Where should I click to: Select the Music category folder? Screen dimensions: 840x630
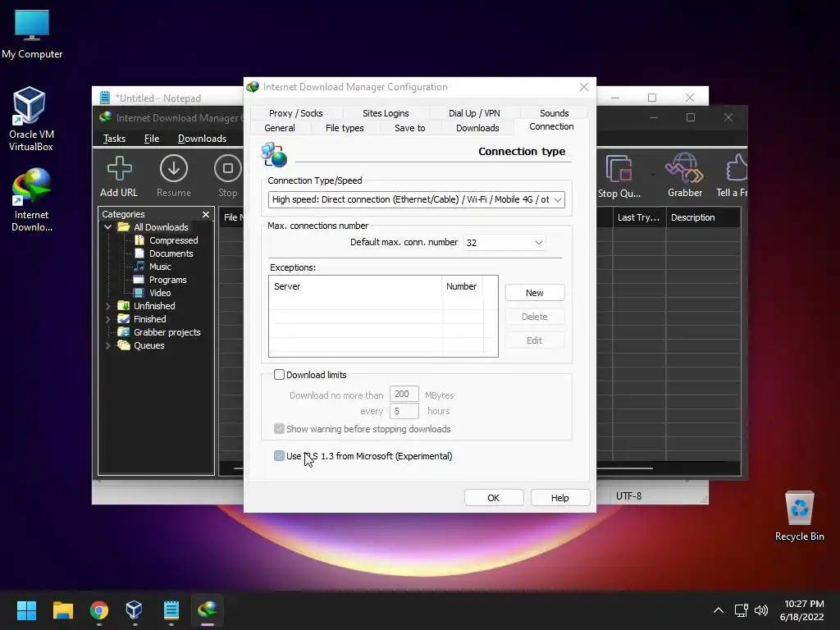160,267
